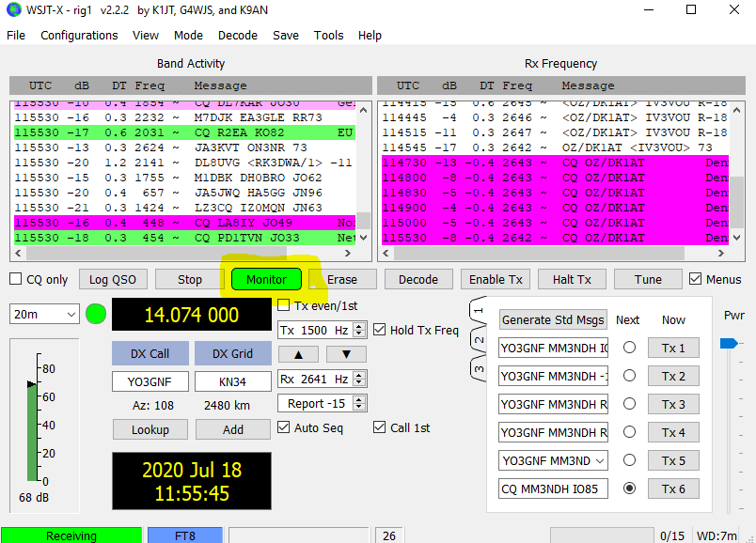Click the Tx 6 message field CQ MM3NDH IO85
The image size is (756, 543).
[x=553, y=489]
